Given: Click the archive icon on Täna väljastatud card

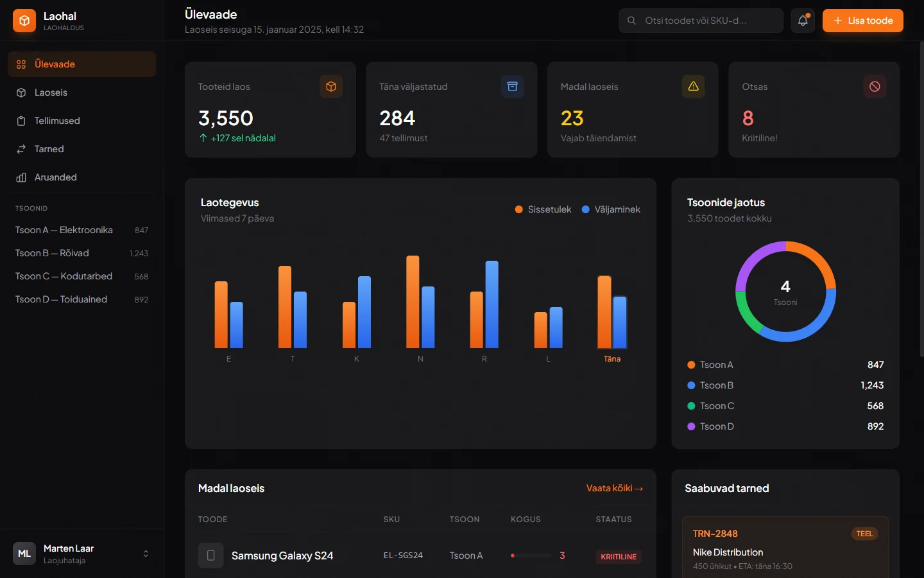Looking at the screenshot, I should point(512,87).
